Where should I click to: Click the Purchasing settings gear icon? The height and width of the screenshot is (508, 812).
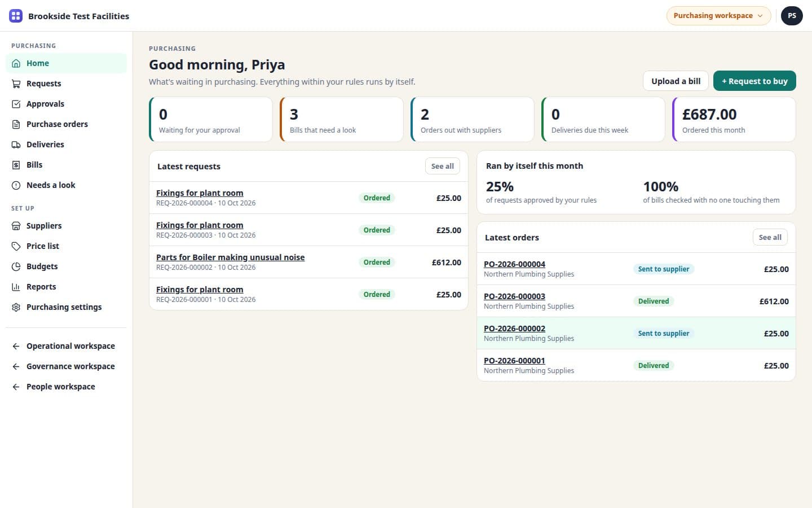[16, 307]
